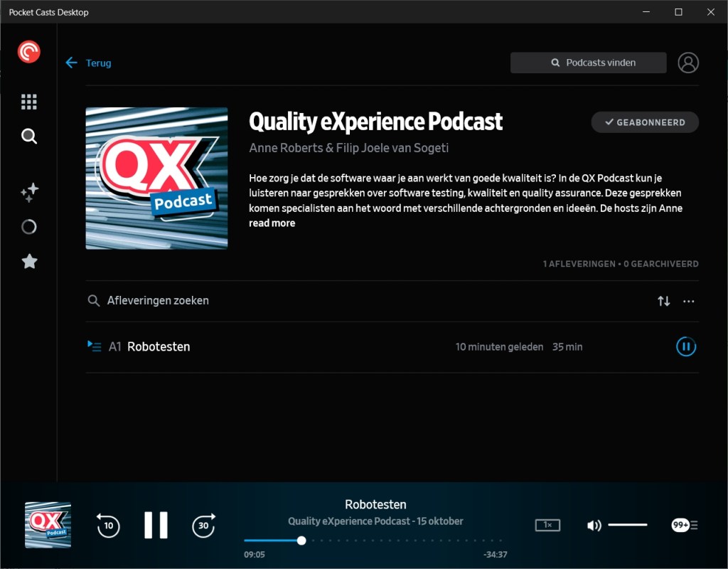Click the playback progress slider
The image size is (728, 569).
[301, 541]
